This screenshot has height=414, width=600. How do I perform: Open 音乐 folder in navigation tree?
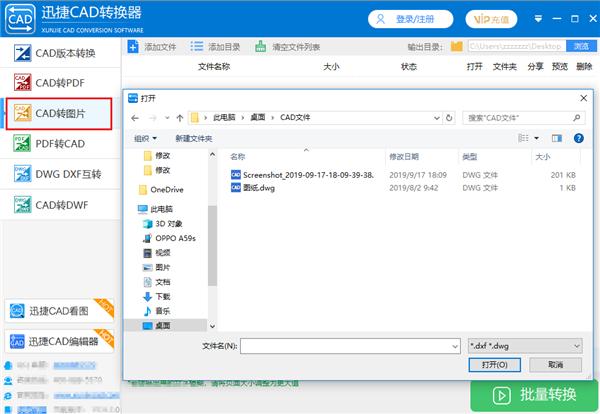(157, 311)
